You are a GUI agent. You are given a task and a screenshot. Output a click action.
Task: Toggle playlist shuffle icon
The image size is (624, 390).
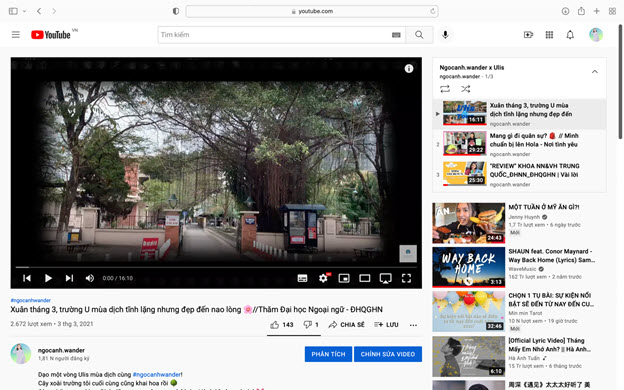466,89
